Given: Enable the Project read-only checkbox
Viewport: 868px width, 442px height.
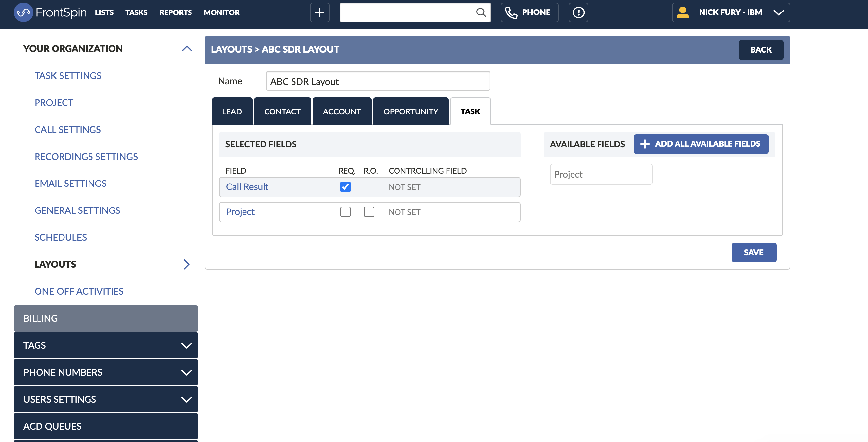Looking at the screenshot, I should (x=369, y=212).
